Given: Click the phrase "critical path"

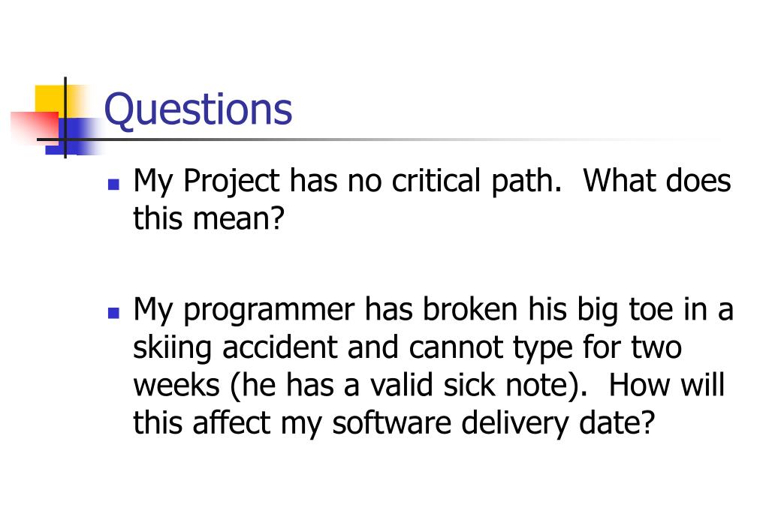Looking at the screenshot, I should (475, 182).
